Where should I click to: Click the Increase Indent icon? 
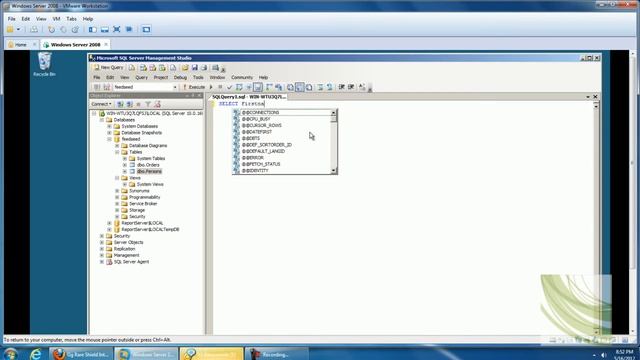(351, 87)
